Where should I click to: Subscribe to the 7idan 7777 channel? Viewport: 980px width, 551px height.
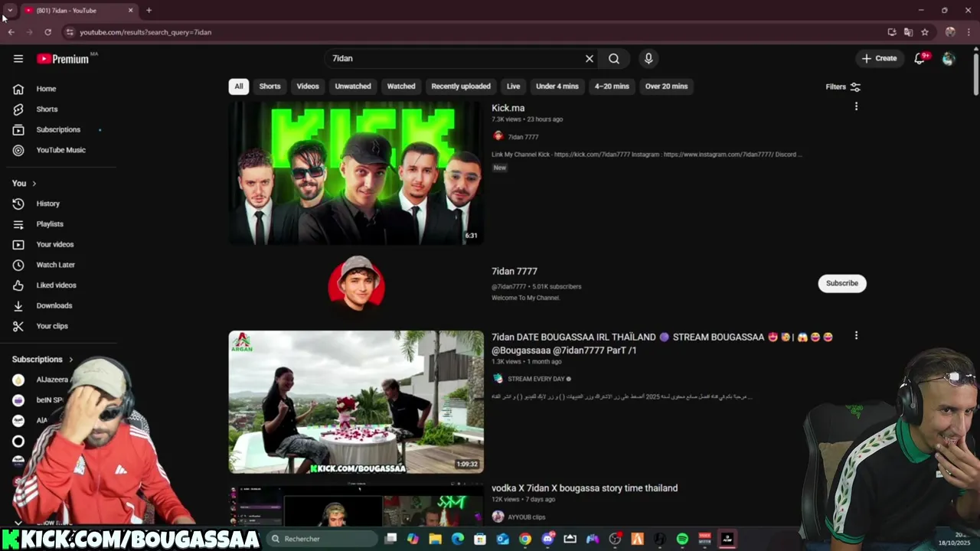tap(842, 283)
